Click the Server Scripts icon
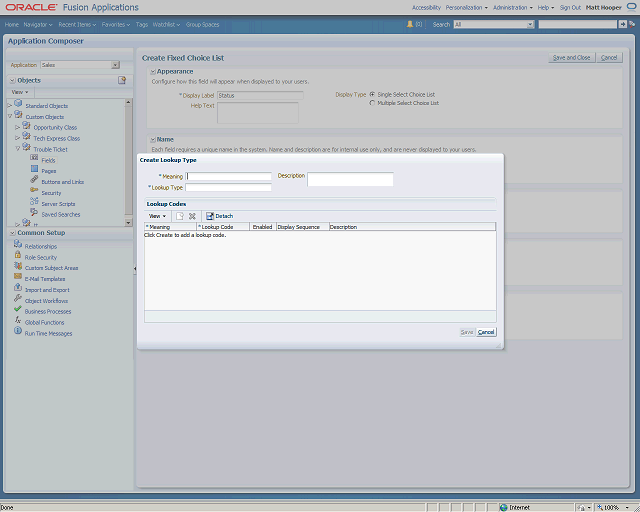Image resolution: width=640 pixels, height=512 pixels. click(34, 201)
